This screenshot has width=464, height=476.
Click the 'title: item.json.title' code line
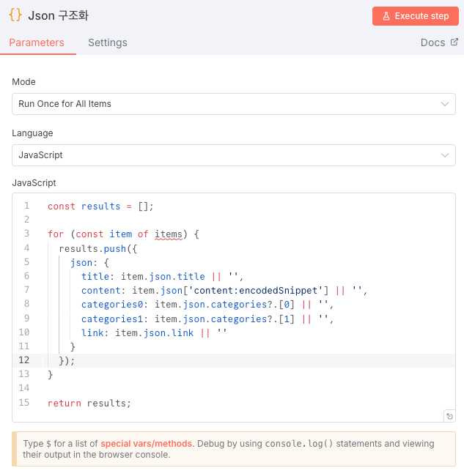[163, 277]
